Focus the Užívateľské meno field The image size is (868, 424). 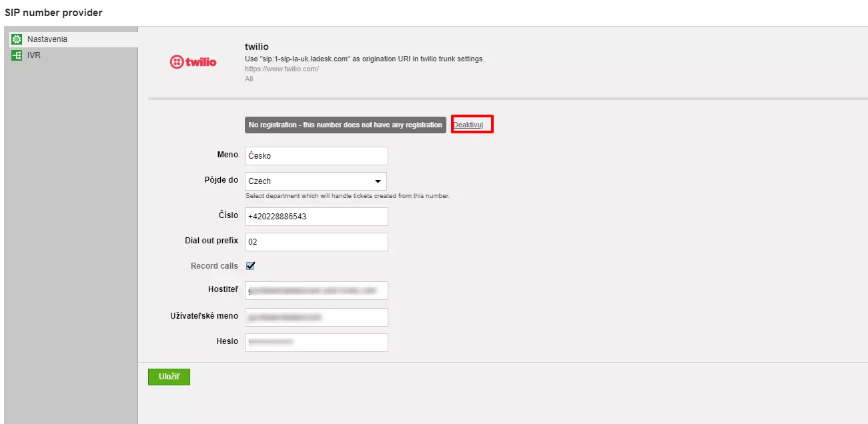pos(316,317)
